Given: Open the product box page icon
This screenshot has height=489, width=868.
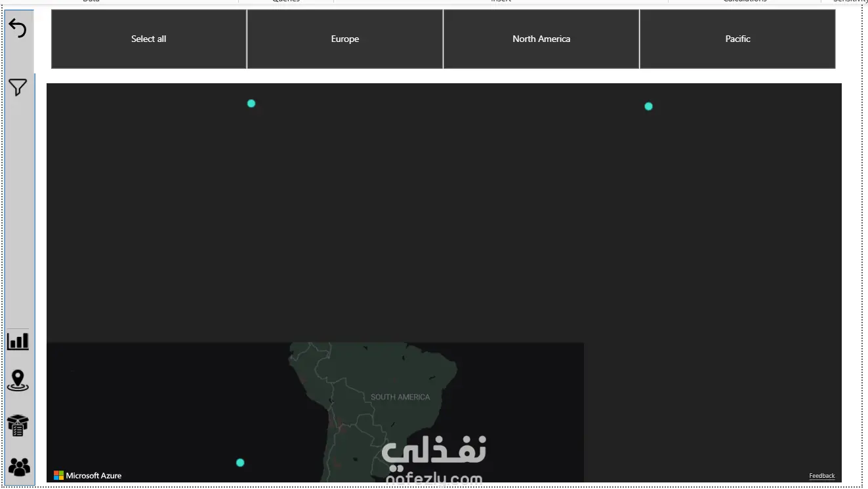Looking at the screenshot, I should pyautogui.click(x=18, y=425).
